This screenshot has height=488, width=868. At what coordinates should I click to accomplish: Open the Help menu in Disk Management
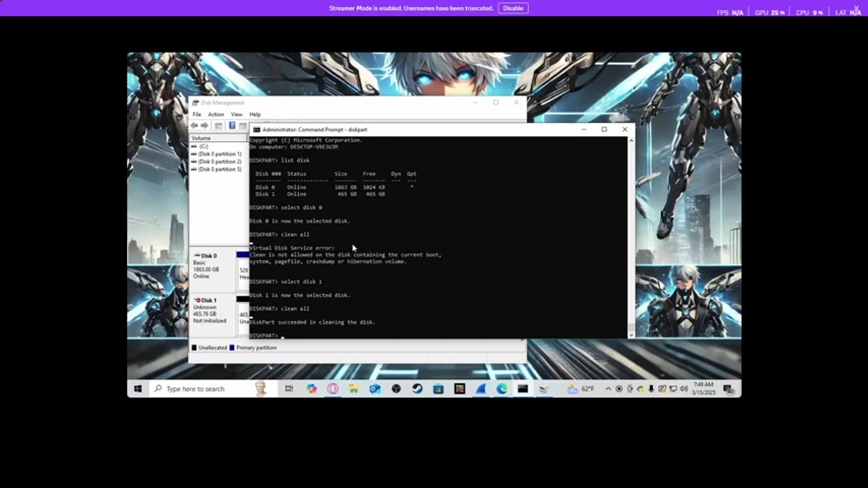(x=255, y=115)
